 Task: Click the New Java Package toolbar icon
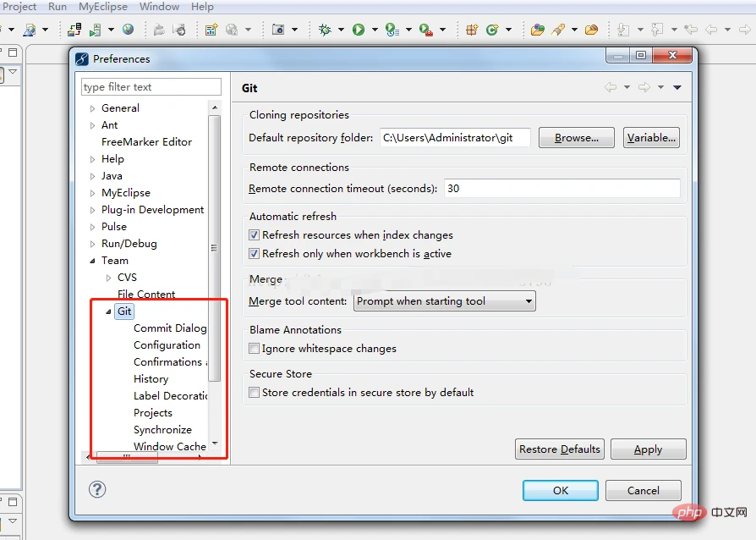pyautogui.click(x=472, y=30)
